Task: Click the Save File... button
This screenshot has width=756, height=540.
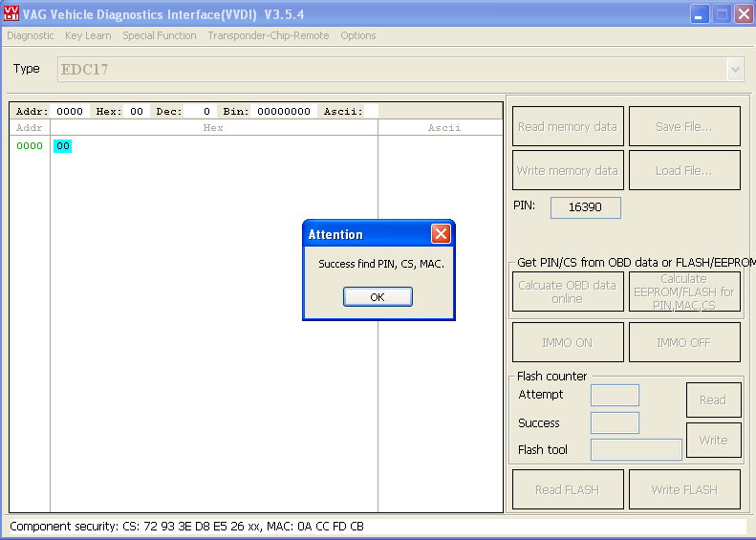Action: (684, 126)
